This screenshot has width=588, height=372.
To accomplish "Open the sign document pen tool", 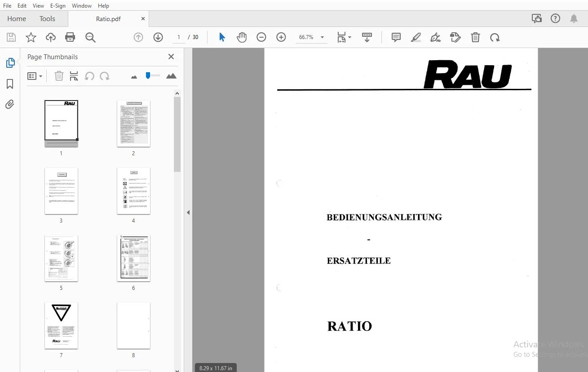I will (435, 37).
